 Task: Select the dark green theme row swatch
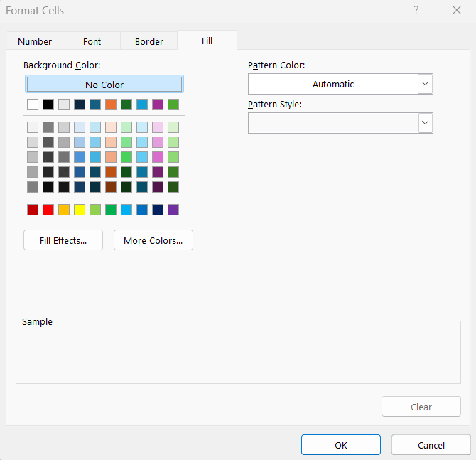pyautogui.click(x=126, y=105)
